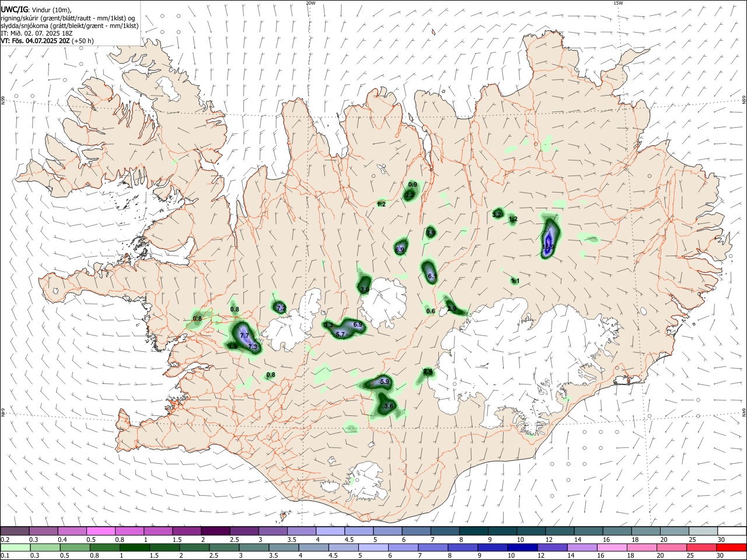Screen dimensions: 747x560
Task: Click the 6.1 precipitation value
Action: [x=432, y=276]
